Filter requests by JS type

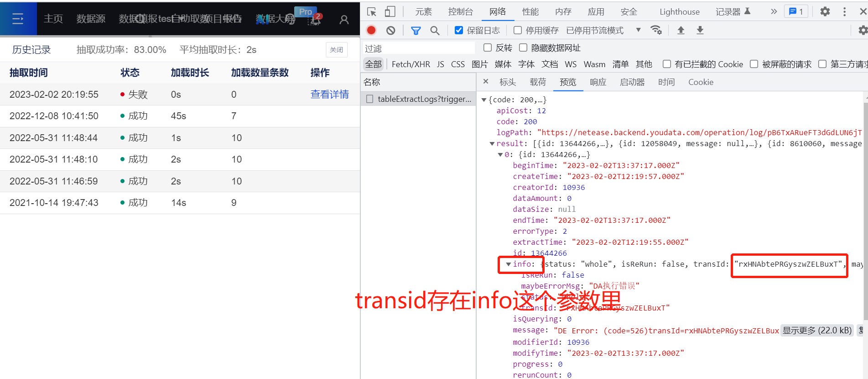[x=440, y=64]
